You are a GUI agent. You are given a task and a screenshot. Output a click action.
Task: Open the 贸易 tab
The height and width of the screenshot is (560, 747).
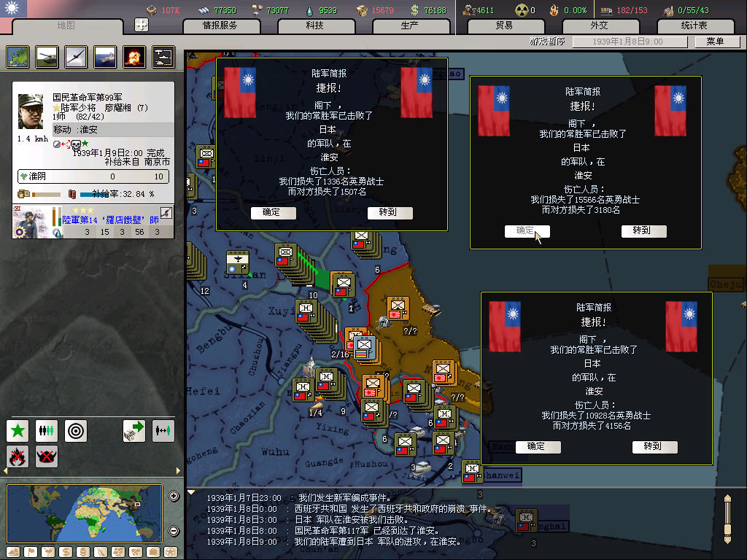[x=505, y=26]
